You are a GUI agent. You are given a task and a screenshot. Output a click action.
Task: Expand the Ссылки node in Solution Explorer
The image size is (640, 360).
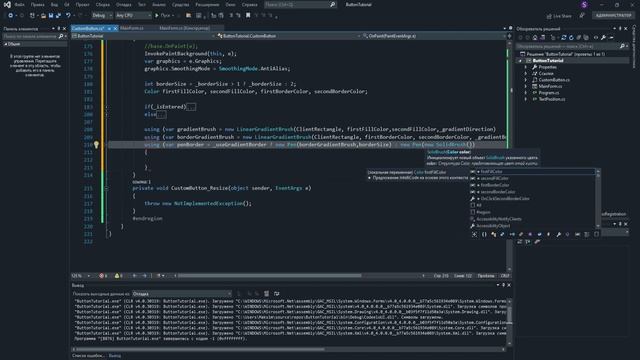click(526, 73)
